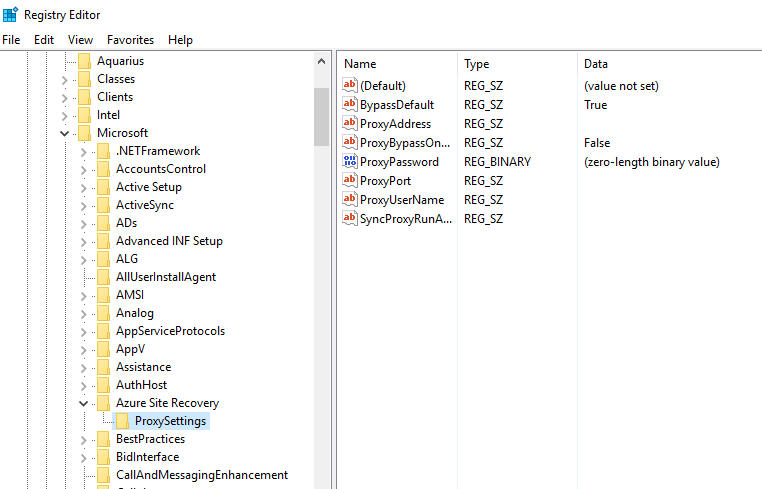Open the Edit menu
The width and height of the screenshot is (762, 489).
[44, 40]
